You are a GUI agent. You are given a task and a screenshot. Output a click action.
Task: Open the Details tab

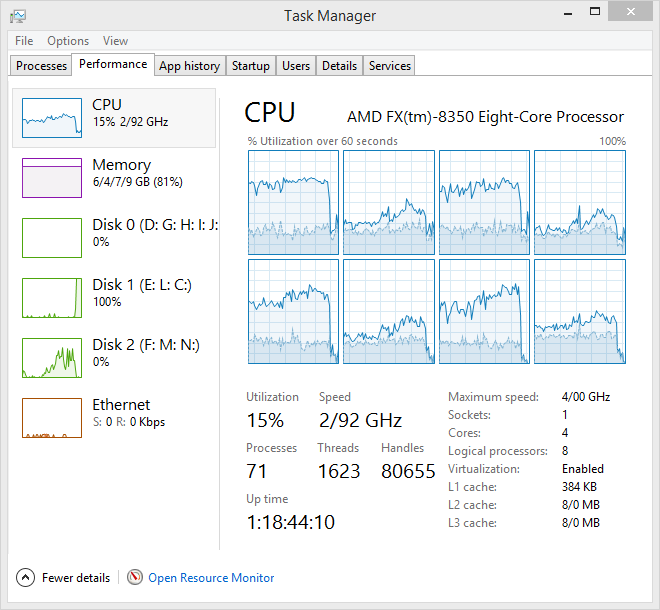[339, 66]
